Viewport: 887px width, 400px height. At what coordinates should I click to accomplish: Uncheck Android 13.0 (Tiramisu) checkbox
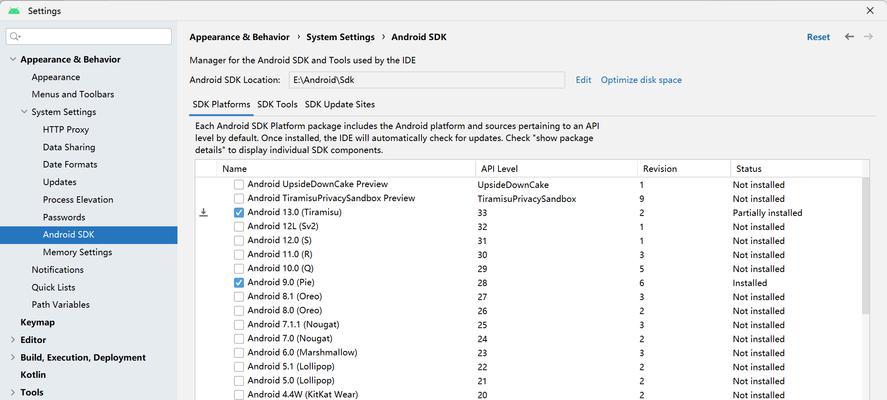coord(239,213)
